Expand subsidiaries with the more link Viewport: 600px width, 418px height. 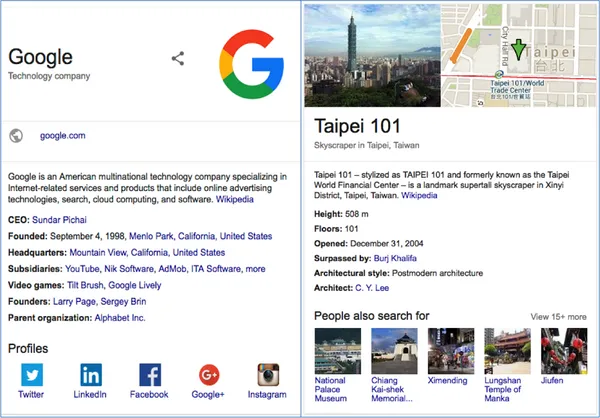255,269
